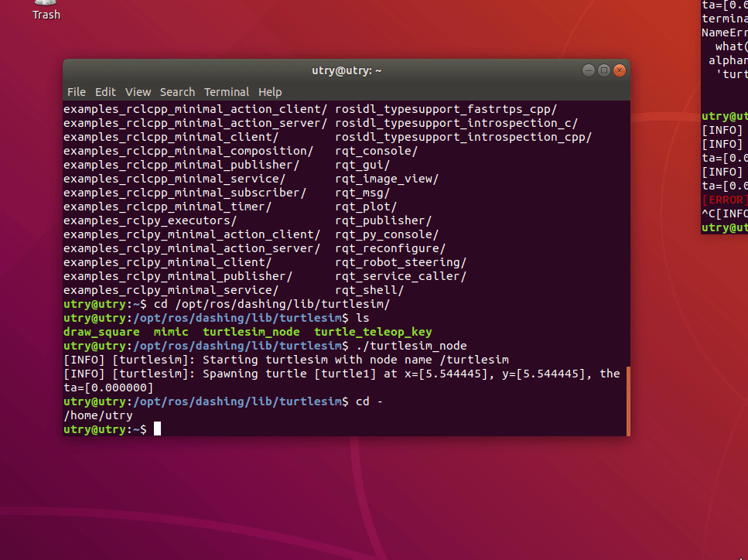Click the '/home/utry' output line
The image size is (748, 560).
(x=98, y=415)
